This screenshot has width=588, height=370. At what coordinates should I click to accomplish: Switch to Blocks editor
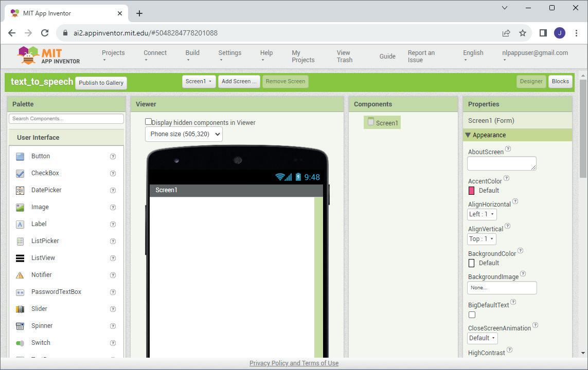tap(560, 81)
